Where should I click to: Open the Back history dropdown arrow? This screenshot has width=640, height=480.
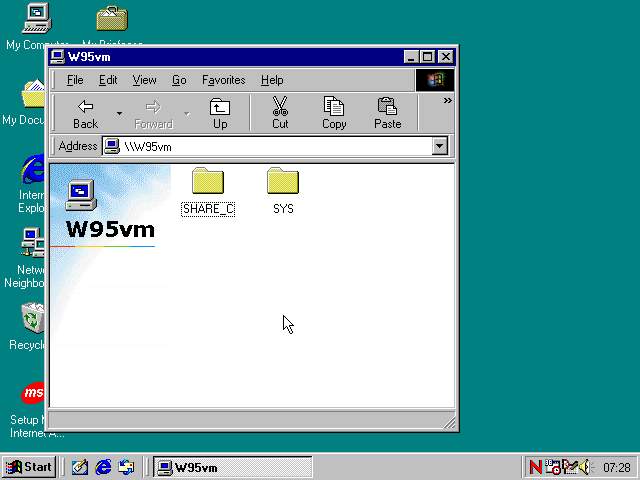point(119,113)
